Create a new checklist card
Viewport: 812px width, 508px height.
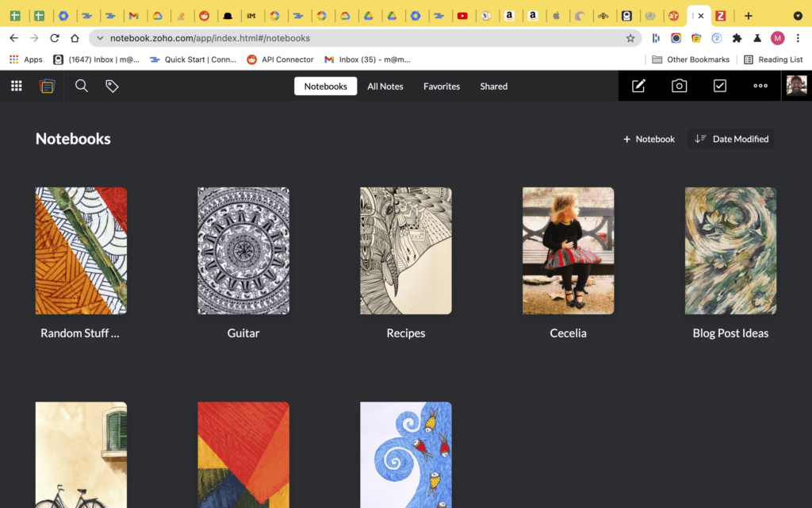click(x=720, y=86)
